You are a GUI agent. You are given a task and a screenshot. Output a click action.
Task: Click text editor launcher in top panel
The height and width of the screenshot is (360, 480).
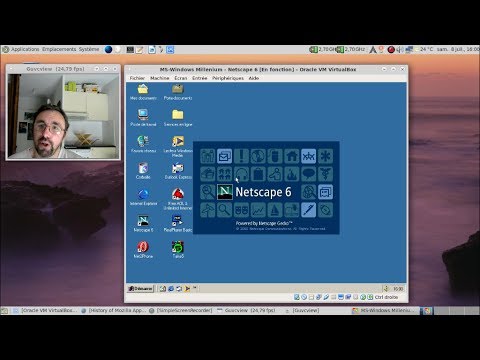tap(140, 50)
